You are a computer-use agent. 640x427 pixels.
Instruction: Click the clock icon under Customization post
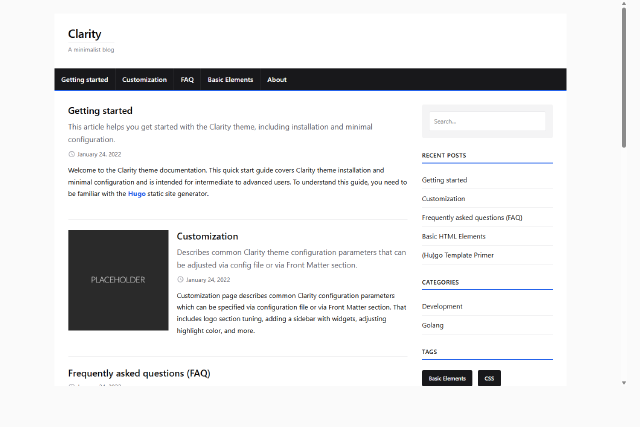tap(180, 280)
